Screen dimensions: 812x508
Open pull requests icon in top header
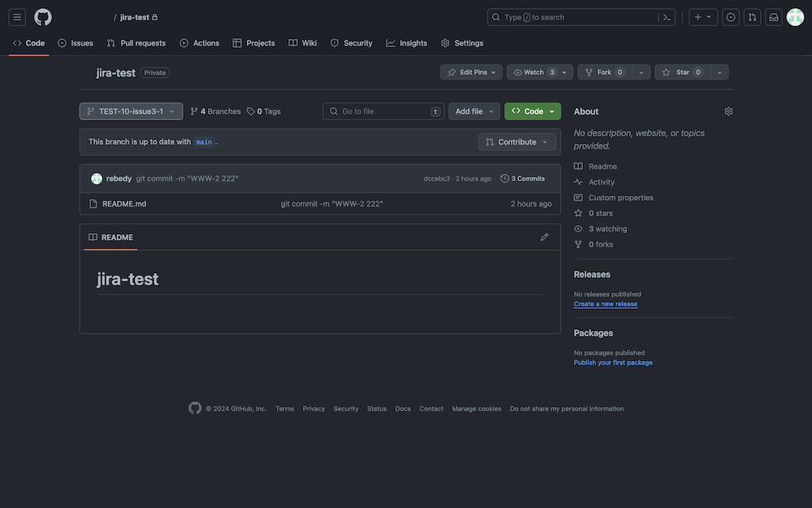click(752, 17)
